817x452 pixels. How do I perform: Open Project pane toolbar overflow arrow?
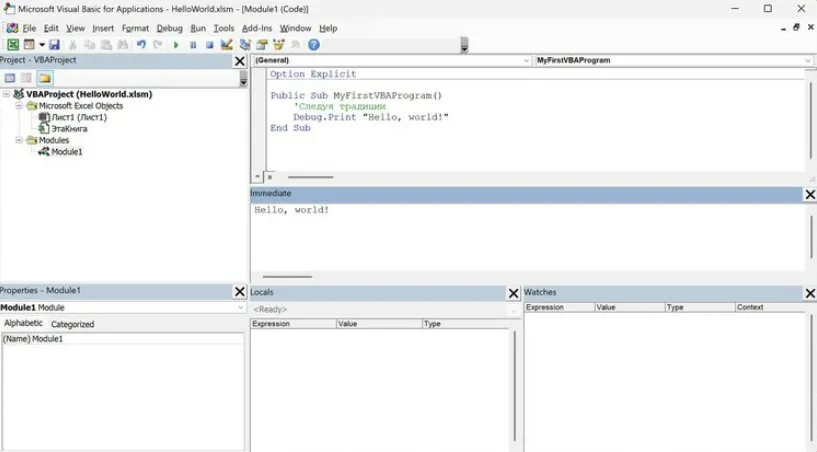pyautogui.click(x=243, y=79)
